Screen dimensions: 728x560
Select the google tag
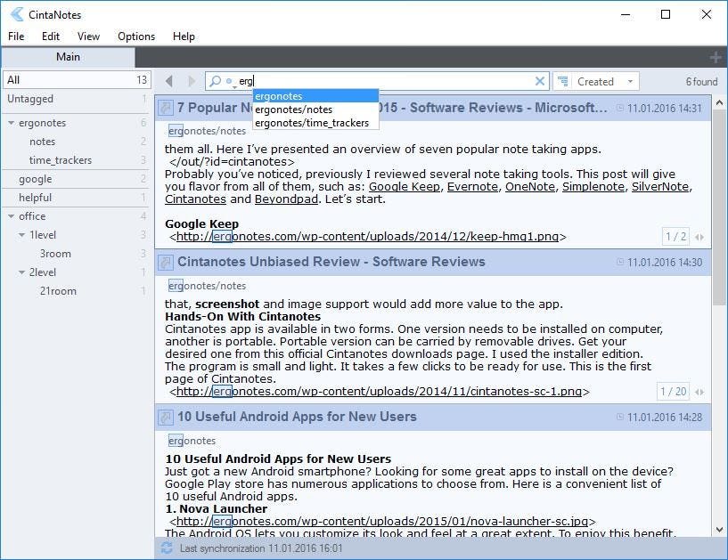tap(77, 179)
